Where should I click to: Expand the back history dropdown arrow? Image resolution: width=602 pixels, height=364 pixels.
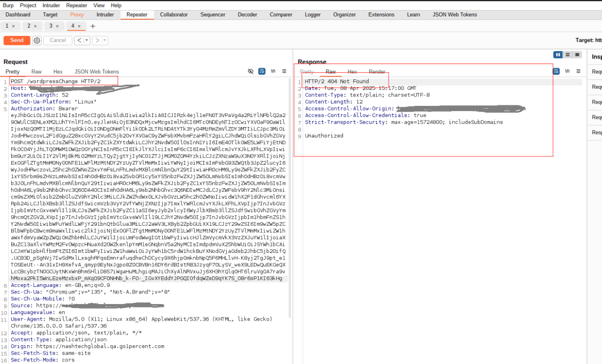click(86, 41)
